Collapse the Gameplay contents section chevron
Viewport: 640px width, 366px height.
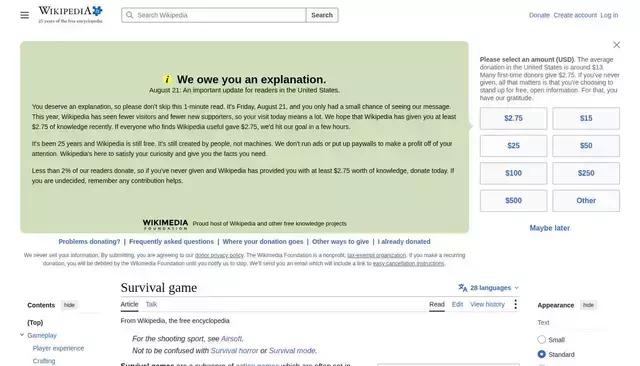[22, 335]
